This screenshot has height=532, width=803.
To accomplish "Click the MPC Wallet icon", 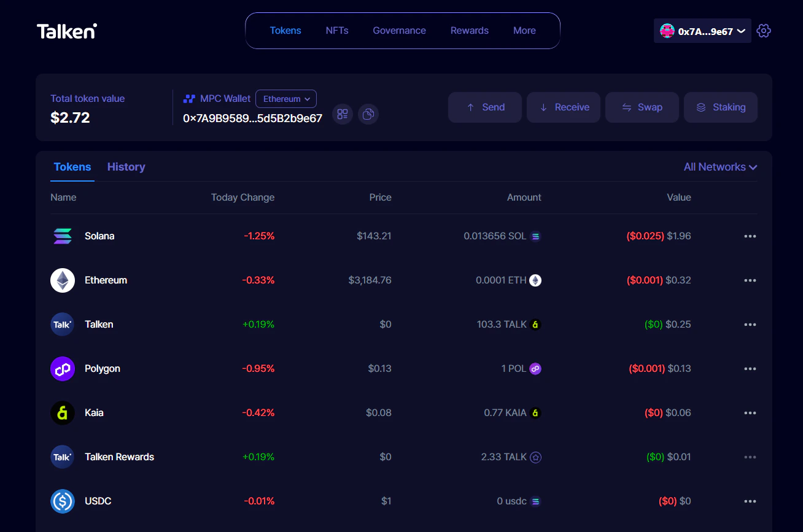I will [189, 99].
